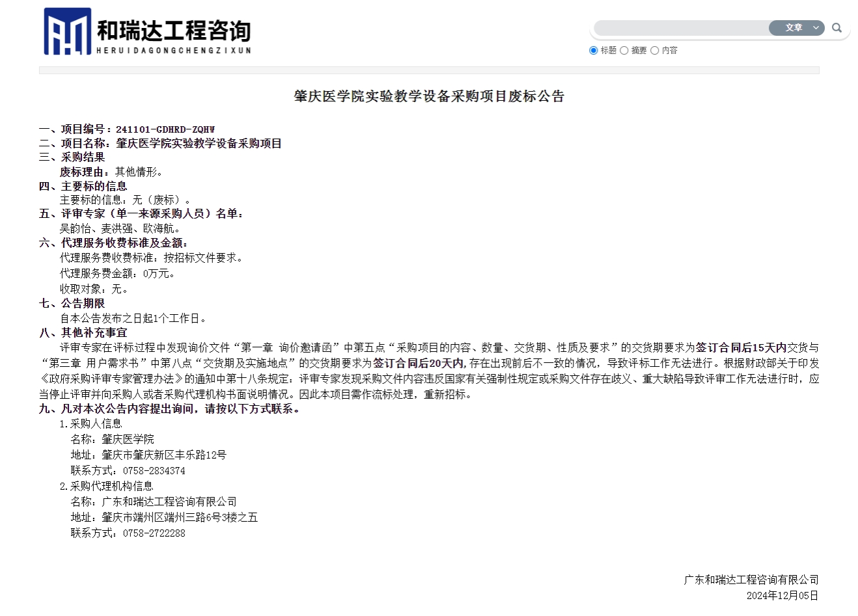
Task: Click the 和瑞达工程咨询 logo
Action: (x=148, y=31)
